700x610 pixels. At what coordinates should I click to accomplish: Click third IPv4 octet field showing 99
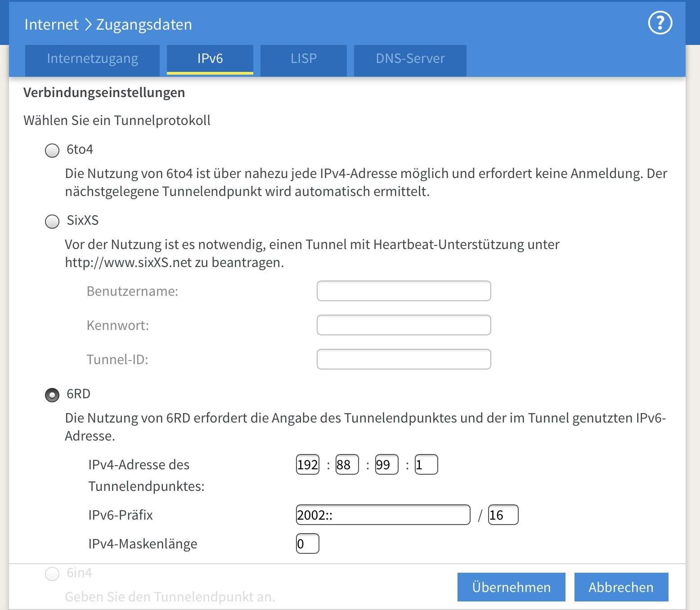point(386,464)
